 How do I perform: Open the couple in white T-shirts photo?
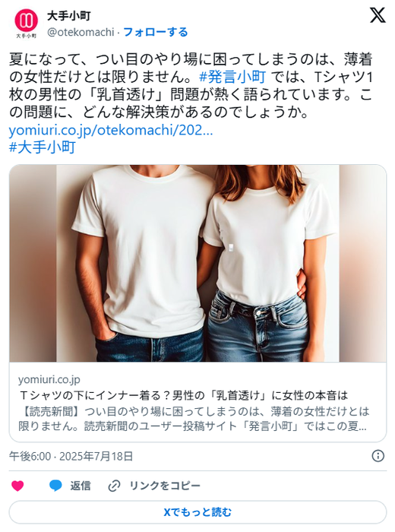pos(197,263)
